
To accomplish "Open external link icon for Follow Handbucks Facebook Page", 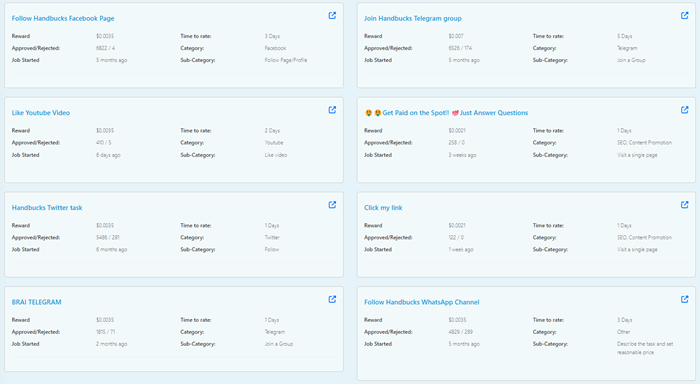I will click(x=332, y=16).
